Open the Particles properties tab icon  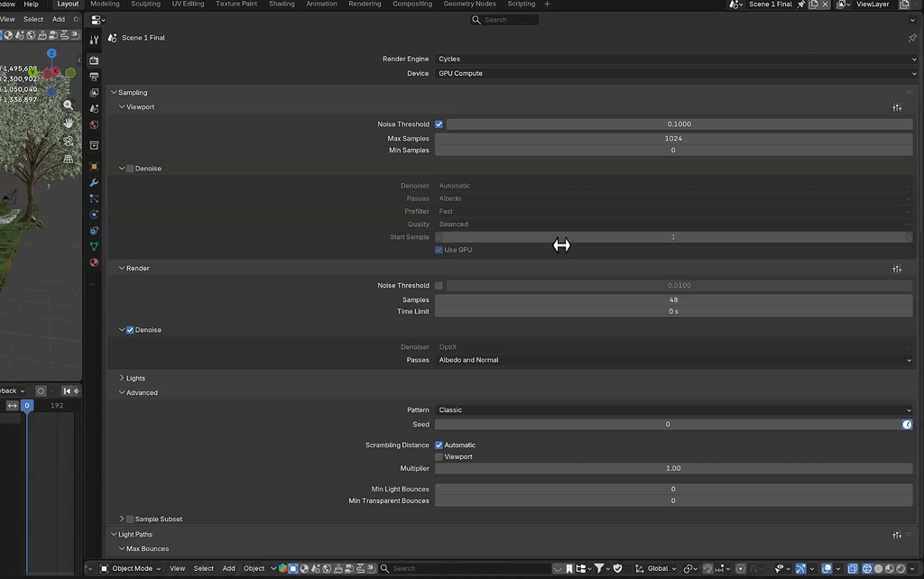[x=94, y=198]
